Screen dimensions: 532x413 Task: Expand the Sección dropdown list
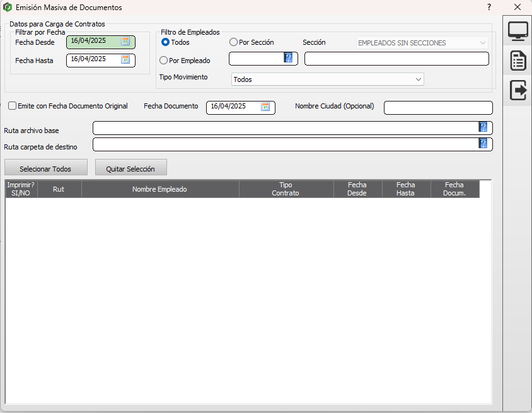coord(482,43)
